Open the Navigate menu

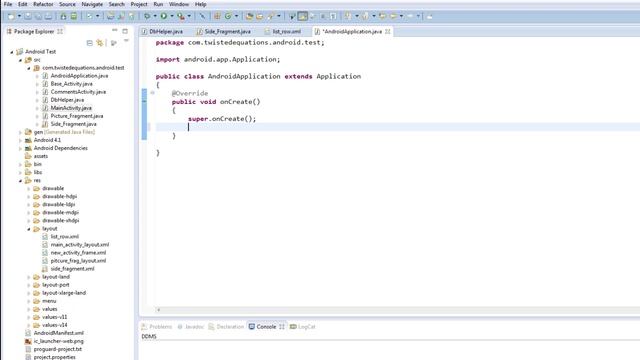[x=92, y=4]
